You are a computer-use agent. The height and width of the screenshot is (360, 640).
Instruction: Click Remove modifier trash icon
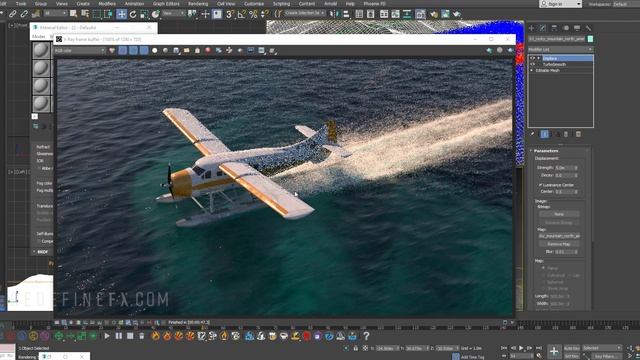(566, 134)
